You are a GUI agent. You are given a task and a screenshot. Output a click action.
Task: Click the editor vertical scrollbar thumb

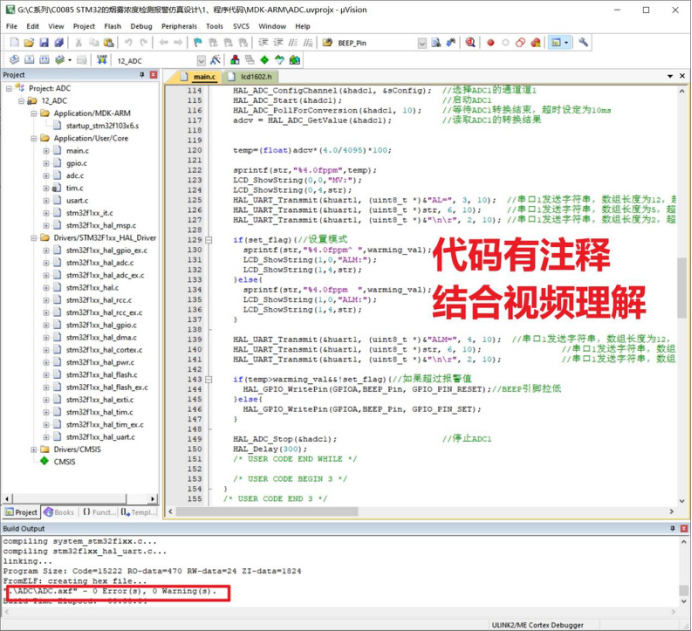[x=682, y=288]
